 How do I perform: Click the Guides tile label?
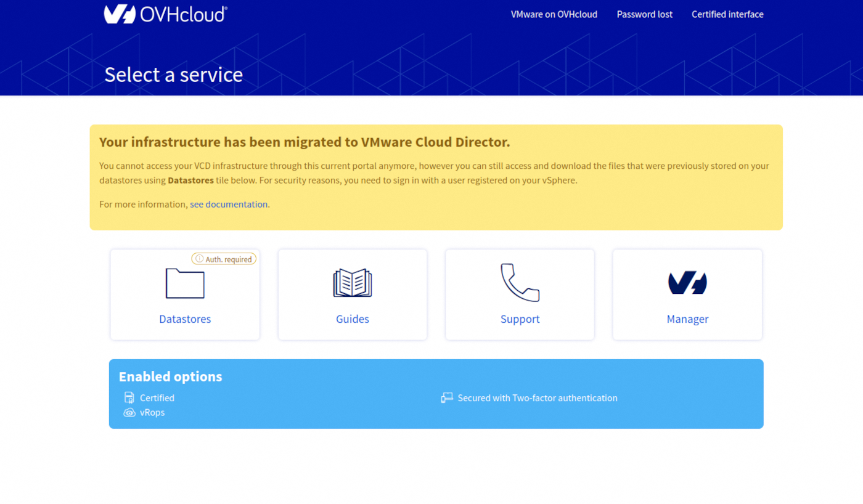352,319
